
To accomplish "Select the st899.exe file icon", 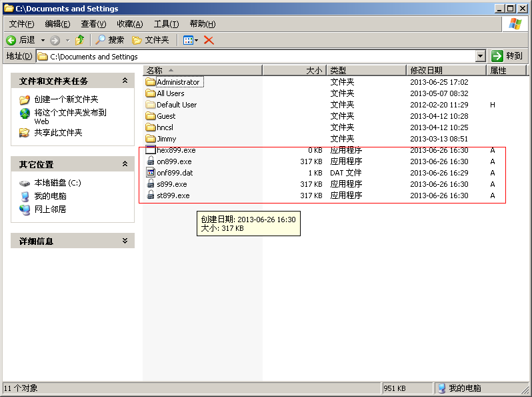I will click(x=151, y=195).
